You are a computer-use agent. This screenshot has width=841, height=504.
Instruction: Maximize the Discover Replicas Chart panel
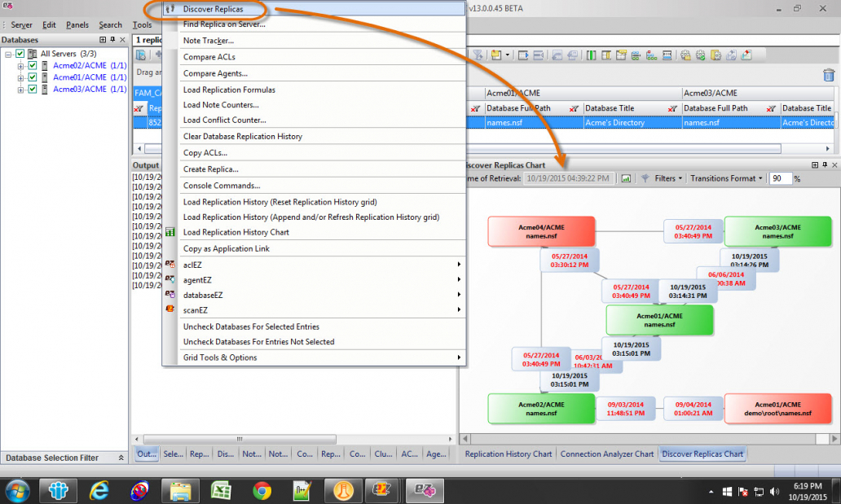815,165
